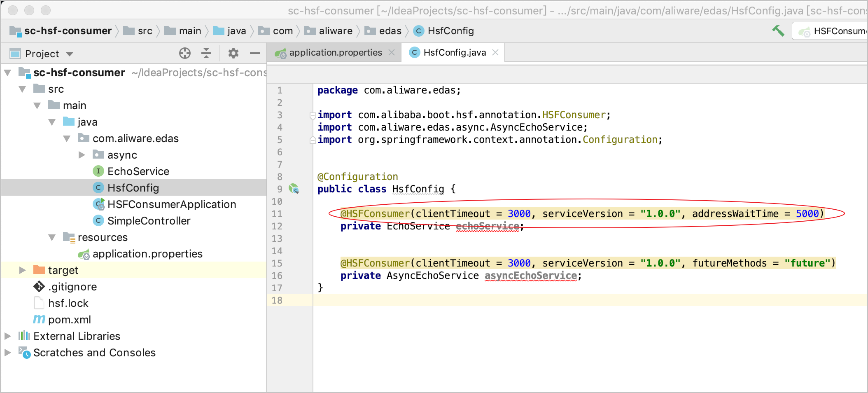This screenshot has height=393, width=868.
Task: Collapse the java folder node
Action: click(x=52, y=122)
